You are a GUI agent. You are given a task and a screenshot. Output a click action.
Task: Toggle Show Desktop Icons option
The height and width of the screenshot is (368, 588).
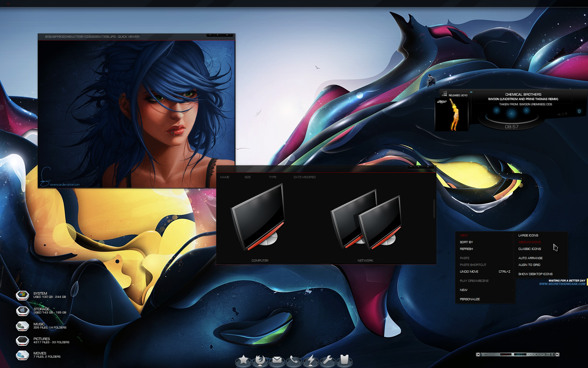coord(541,274)
